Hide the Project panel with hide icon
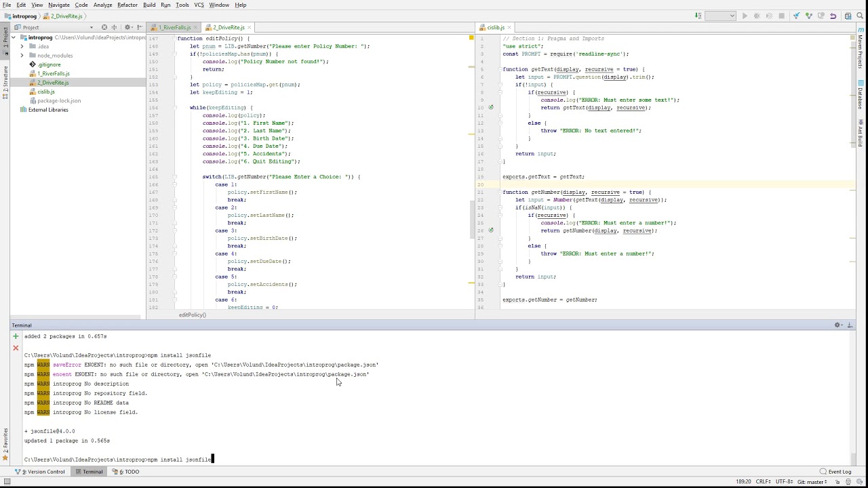This screenshot has width=868, height=488. [x=140, y=27]
